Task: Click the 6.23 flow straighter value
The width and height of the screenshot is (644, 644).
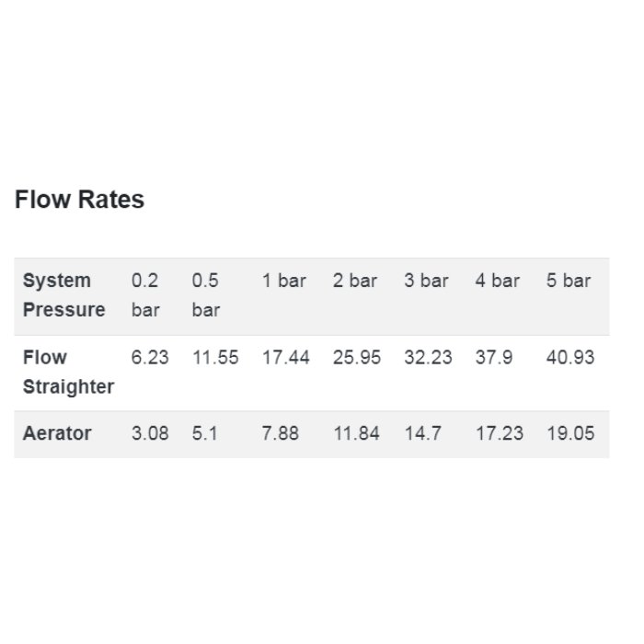Action: tap(150, 357)
